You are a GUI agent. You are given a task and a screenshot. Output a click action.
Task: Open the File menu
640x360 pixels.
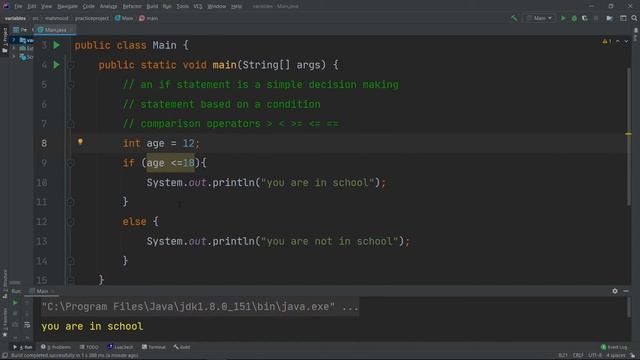[x=18, y=6]
